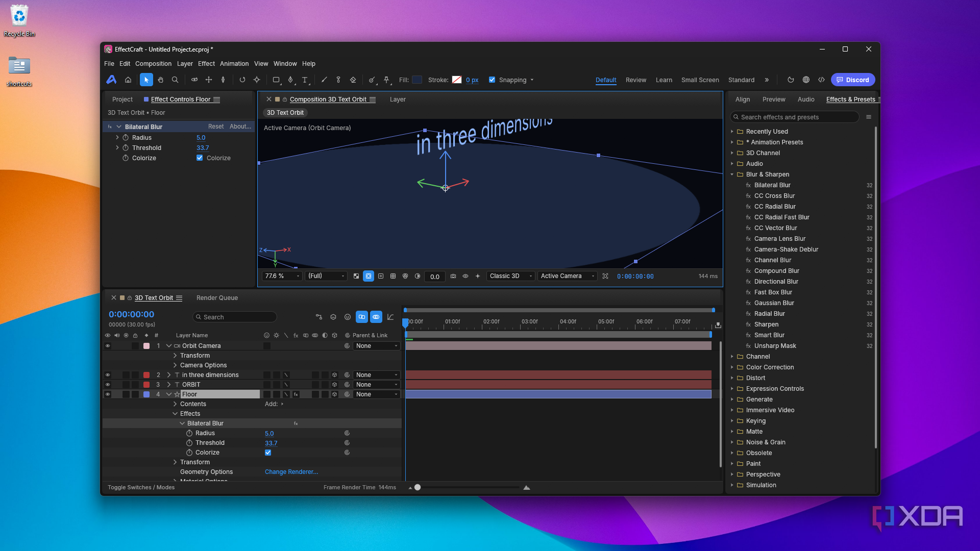Click the Change Renderer... link
This screenshot has width=980, height=551.
click(x=291, y=472)
